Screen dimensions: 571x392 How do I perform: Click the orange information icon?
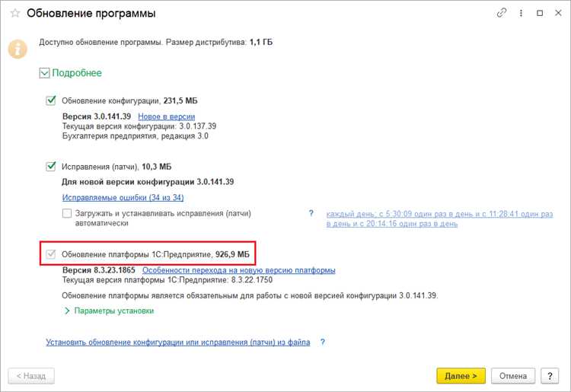click(18, 49)
